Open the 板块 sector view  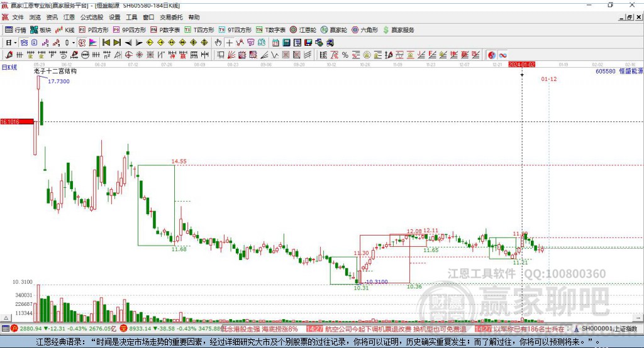(41, 30)
